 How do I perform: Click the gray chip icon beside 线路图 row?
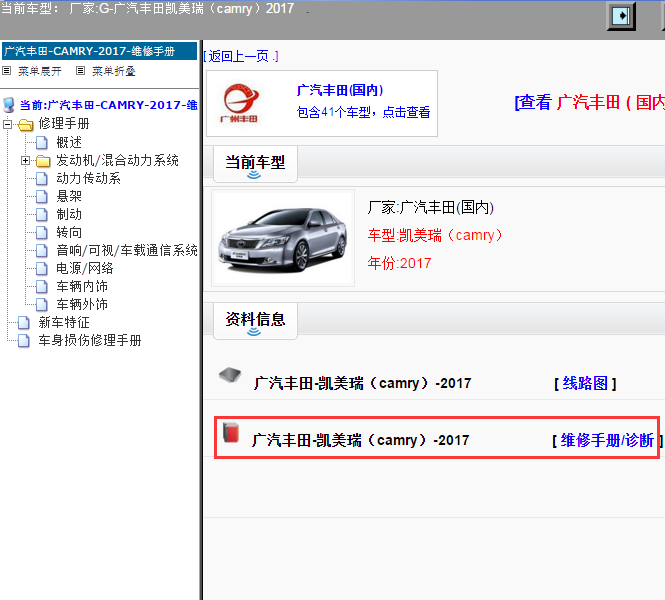click(230, 375)
